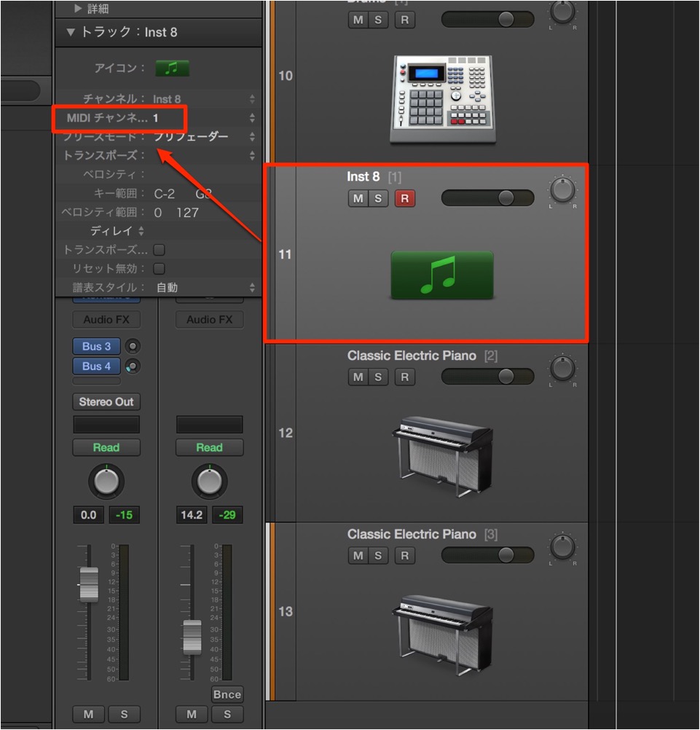Collapse the トラック: Inst 8 section
700x730 pixels.
(x=71, y=32)
